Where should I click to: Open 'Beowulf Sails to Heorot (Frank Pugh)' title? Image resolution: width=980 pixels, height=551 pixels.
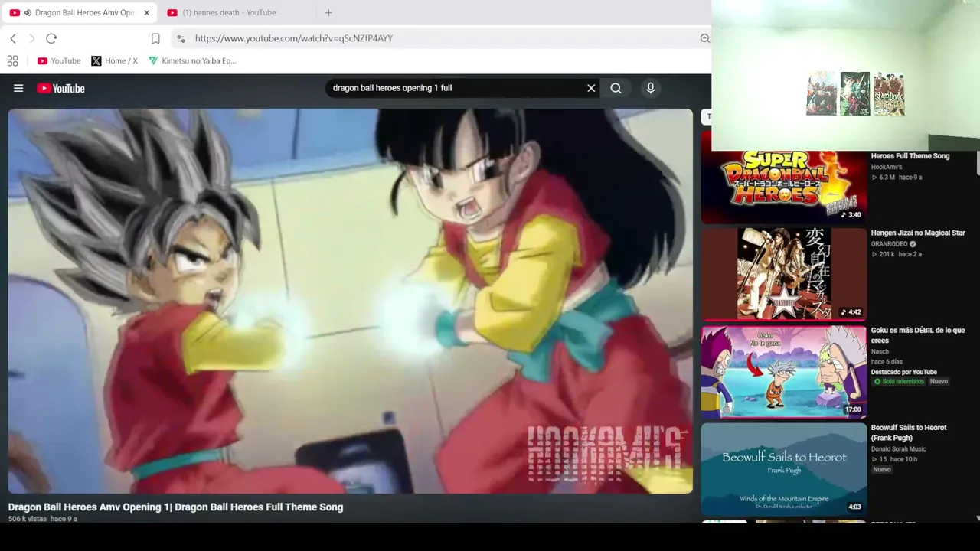tap(908, 432)
